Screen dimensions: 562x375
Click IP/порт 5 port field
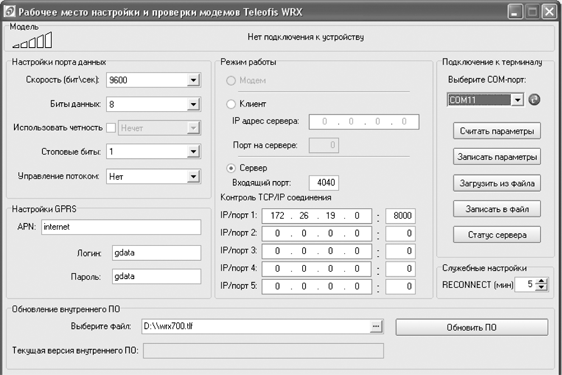pyautogui.click(x=401, y=286)
